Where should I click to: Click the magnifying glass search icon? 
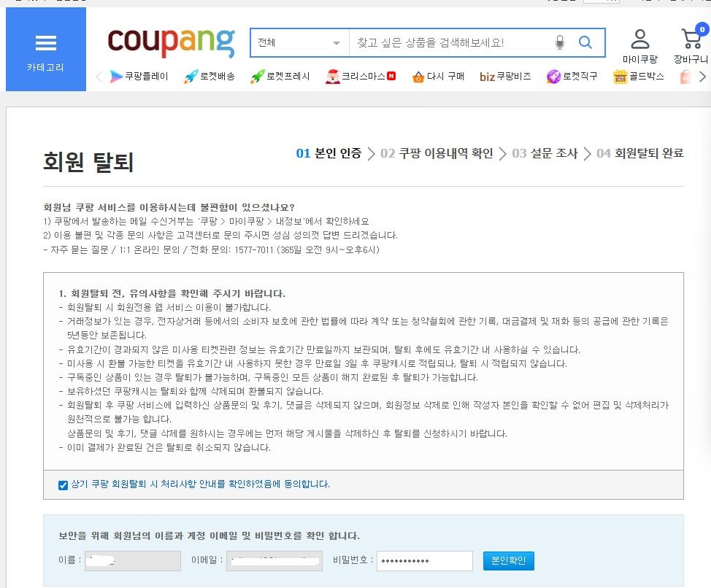point(585,42)
